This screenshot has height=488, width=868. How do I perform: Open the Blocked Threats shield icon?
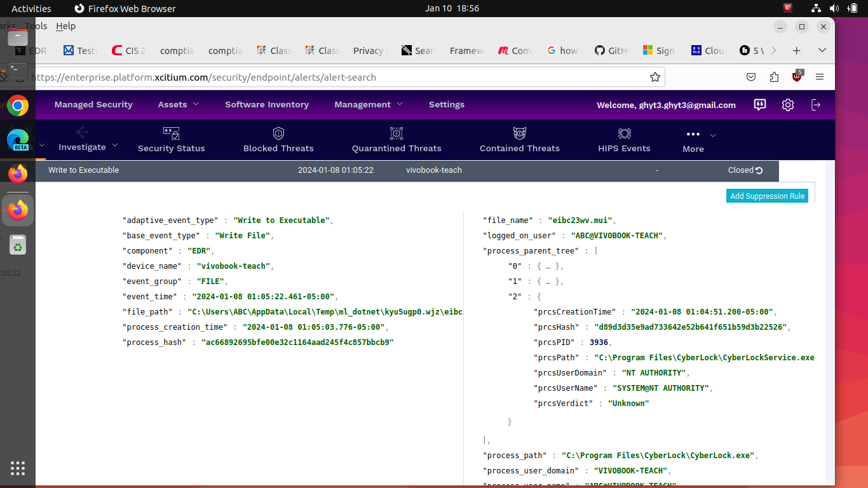coord(278,133)
